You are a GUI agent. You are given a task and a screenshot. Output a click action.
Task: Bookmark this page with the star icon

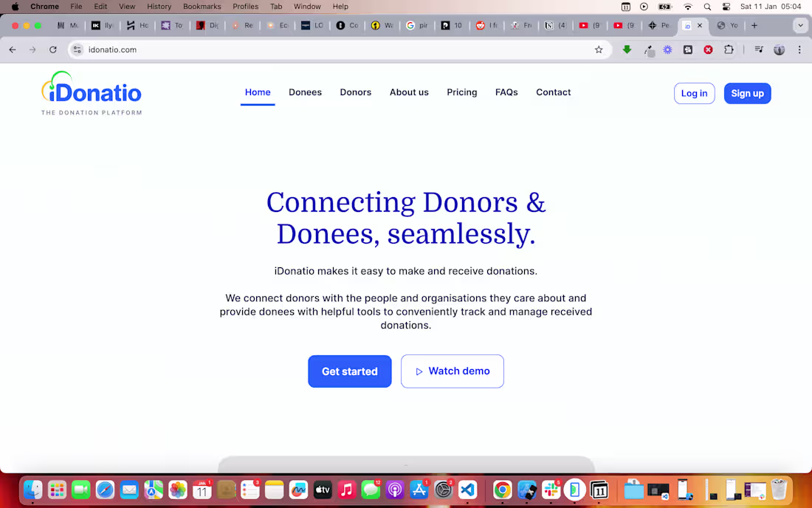point(599,49)
